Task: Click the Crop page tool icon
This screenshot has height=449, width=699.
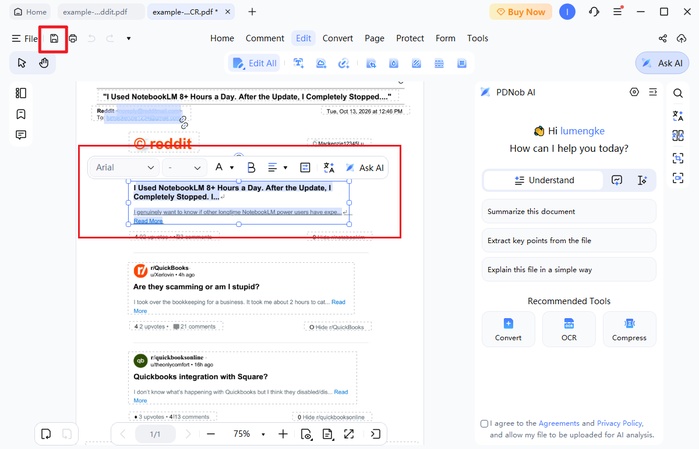Action: [371, 63]
